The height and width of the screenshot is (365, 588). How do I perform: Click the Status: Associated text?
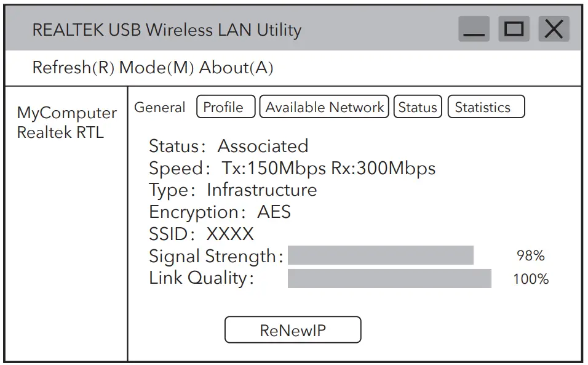point(229,146)
